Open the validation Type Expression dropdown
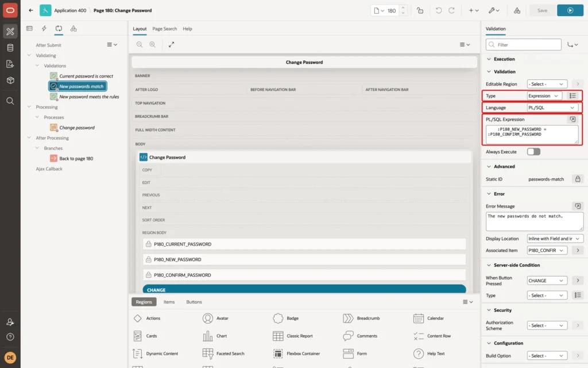The width and height of the screenshot is (588, 368). (544, 96)
